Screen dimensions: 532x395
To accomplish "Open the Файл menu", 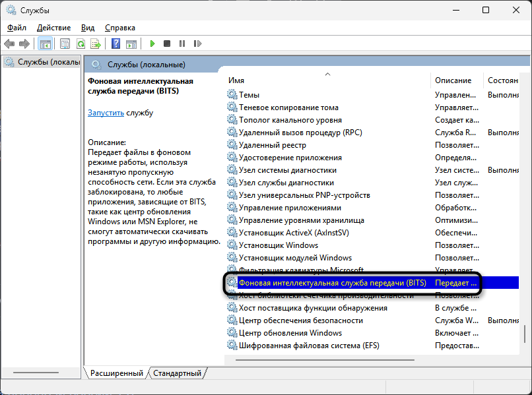I will 17,28.
